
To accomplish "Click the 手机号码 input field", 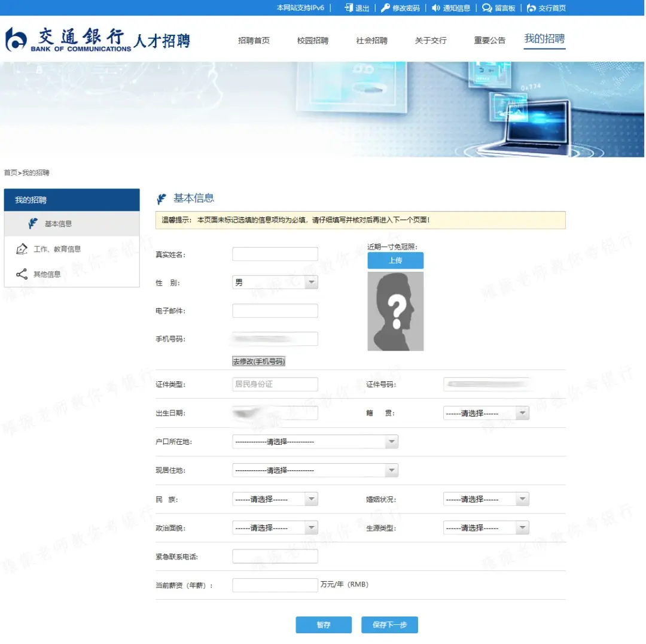I will (x=275, y=339).
